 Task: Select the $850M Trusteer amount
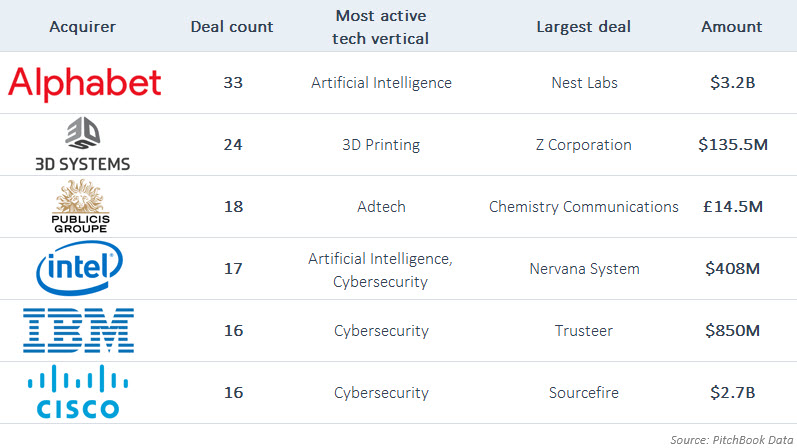click(x=732, y=331)
